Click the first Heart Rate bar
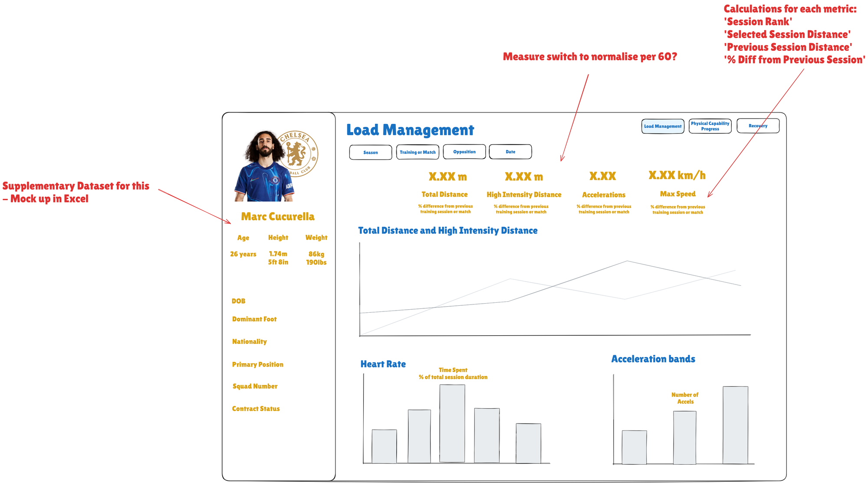This screenshot has width=868, height=483. coord(384,446)
